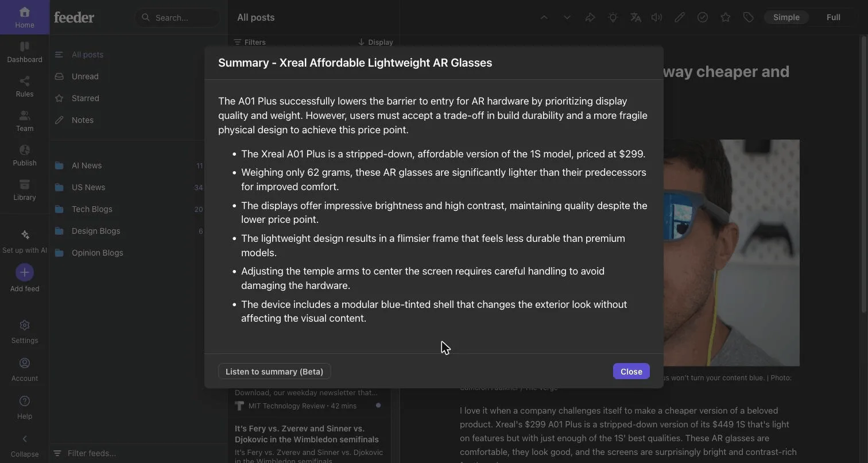Click the share arrow icon
Screen dimensions: 868x463
pos(590,17)
